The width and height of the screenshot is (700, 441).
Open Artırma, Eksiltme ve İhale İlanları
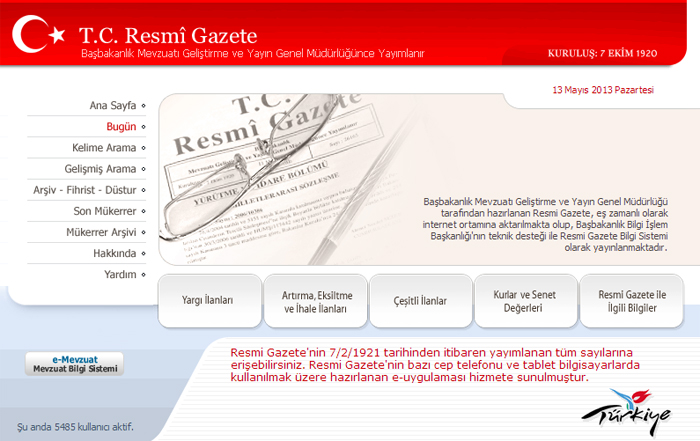pyautogui.click(x=316, y=301)
